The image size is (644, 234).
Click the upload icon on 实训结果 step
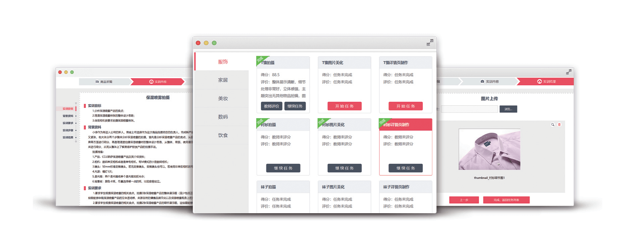pos(539,81)
